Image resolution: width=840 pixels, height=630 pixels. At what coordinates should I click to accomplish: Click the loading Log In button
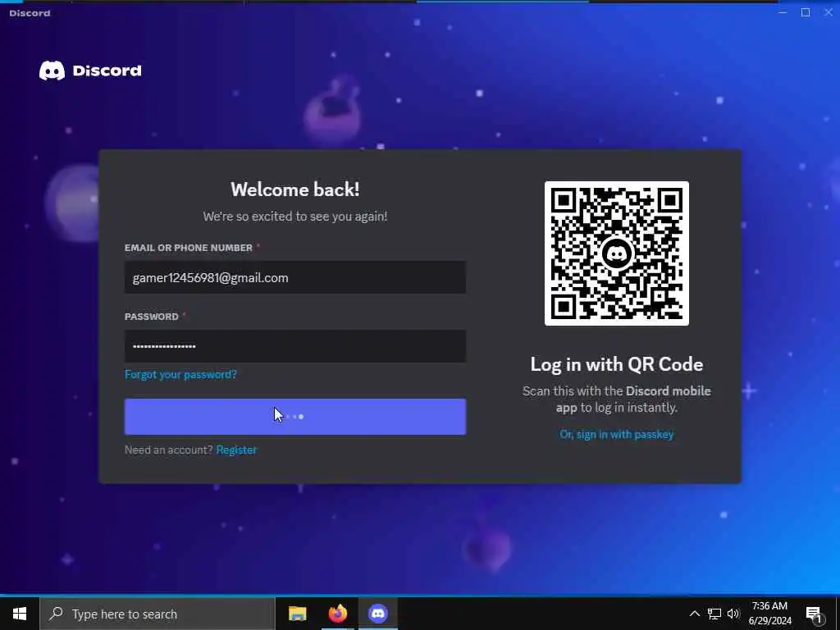click(x=295, y=417)
